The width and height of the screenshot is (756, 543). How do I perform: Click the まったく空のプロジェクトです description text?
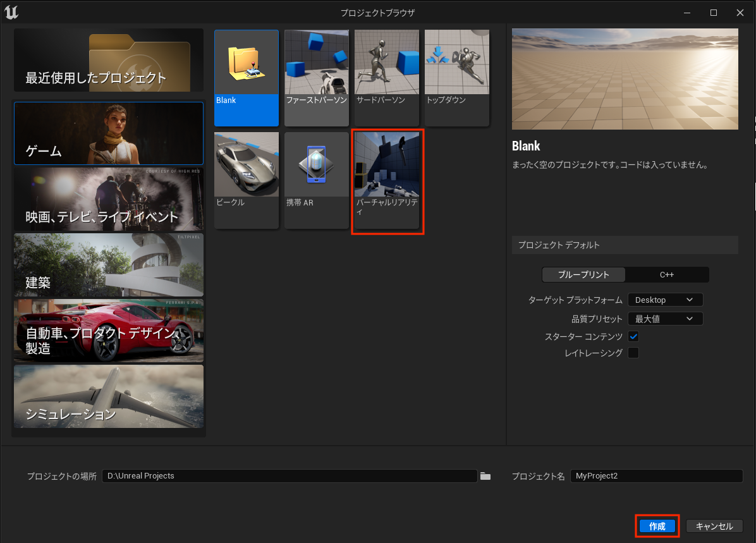[610, 165]
